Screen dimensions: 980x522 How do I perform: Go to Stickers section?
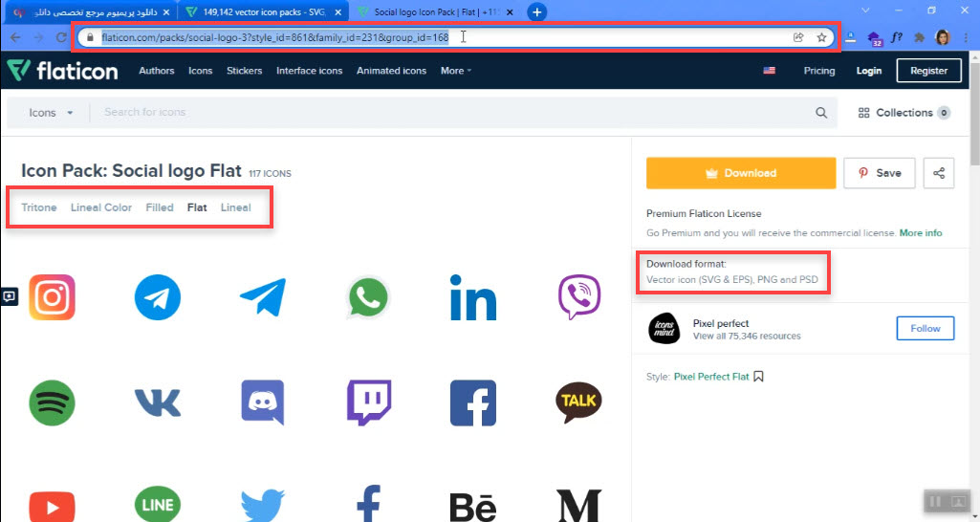point(245,71)
